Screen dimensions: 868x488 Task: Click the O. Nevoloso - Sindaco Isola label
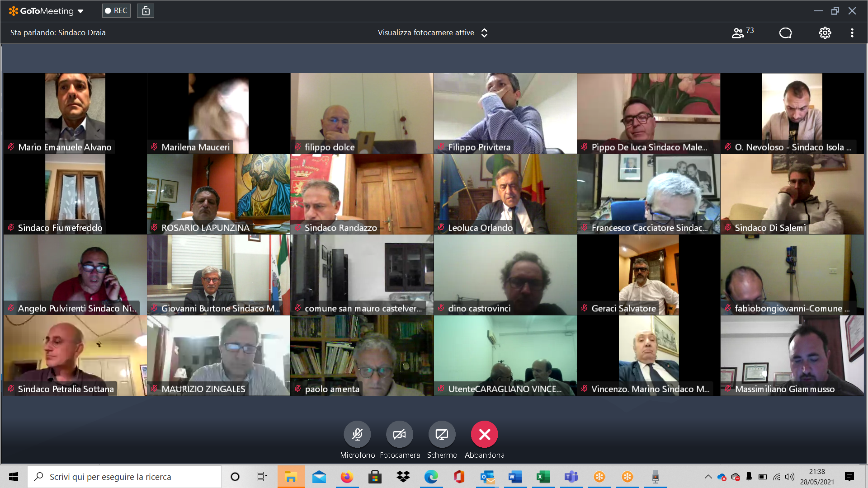pos(793,147)
